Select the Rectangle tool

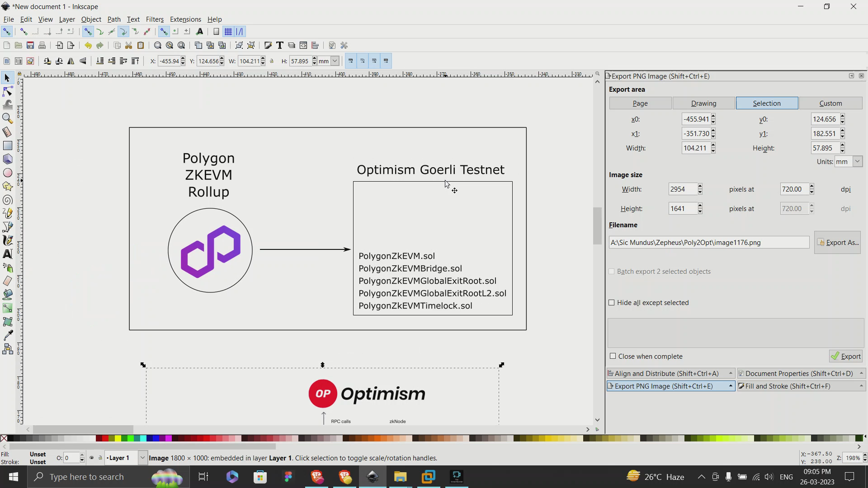(7, 145)
